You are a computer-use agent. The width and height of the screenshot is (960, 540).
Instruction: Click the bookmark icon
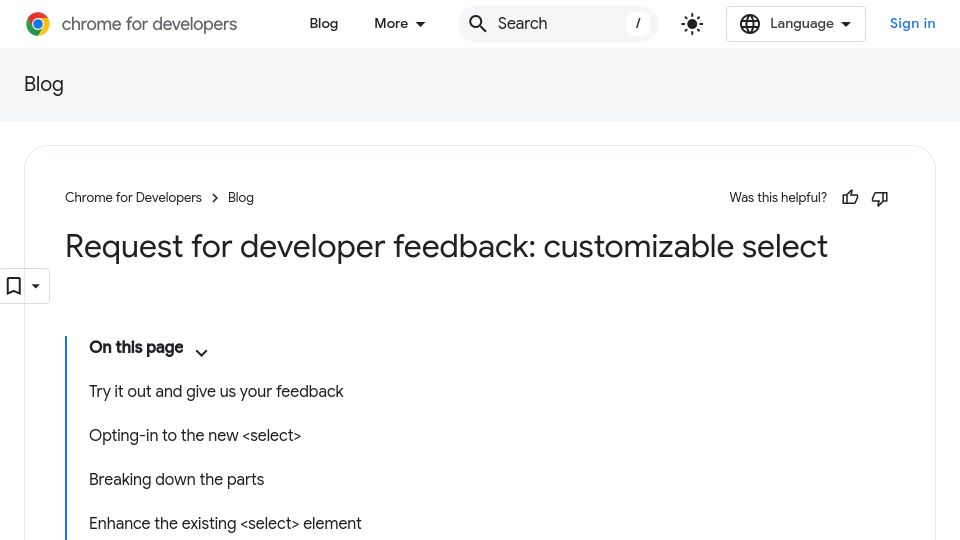point(13,286)
